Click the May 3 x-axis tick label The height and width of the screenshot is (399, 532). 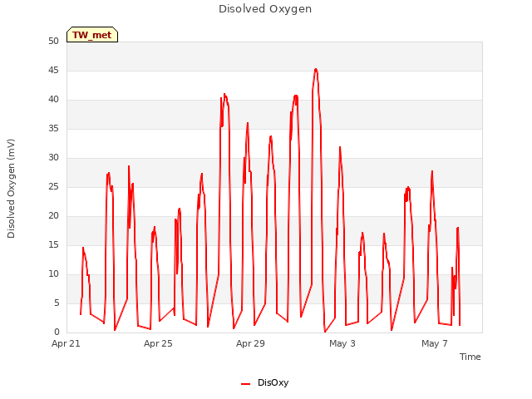coord(342,343)
